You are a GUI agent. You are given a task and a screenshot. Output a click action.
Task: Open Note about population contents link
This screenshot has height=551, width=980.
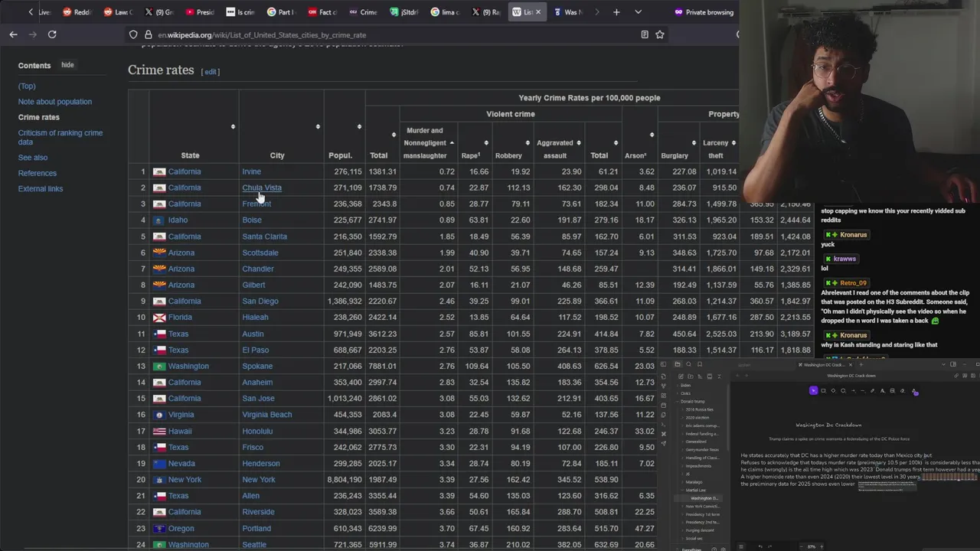click(55, 102)
